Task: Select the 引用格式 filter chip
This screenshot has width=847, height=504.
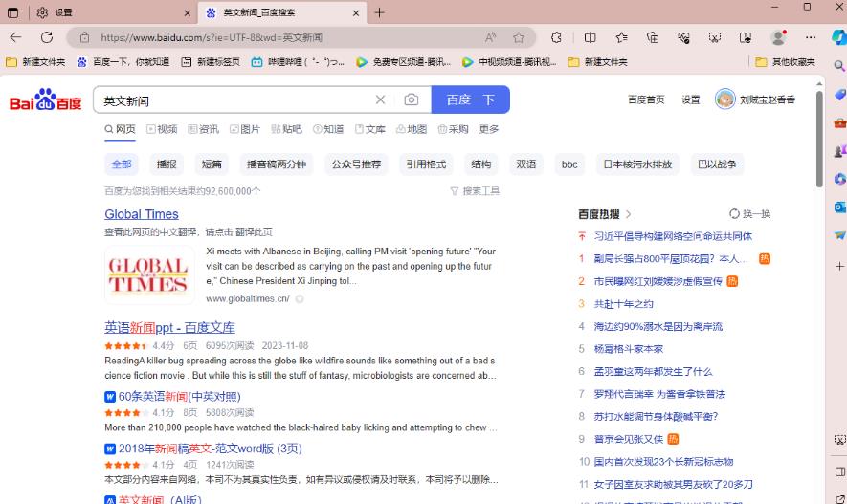Action: [426, 164]
